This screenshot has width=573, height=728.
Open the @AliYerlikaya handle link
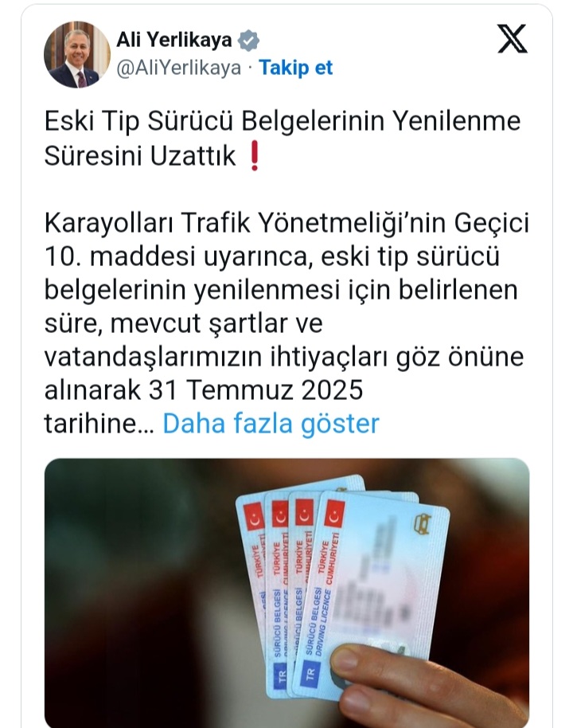(x=178, y=68)
